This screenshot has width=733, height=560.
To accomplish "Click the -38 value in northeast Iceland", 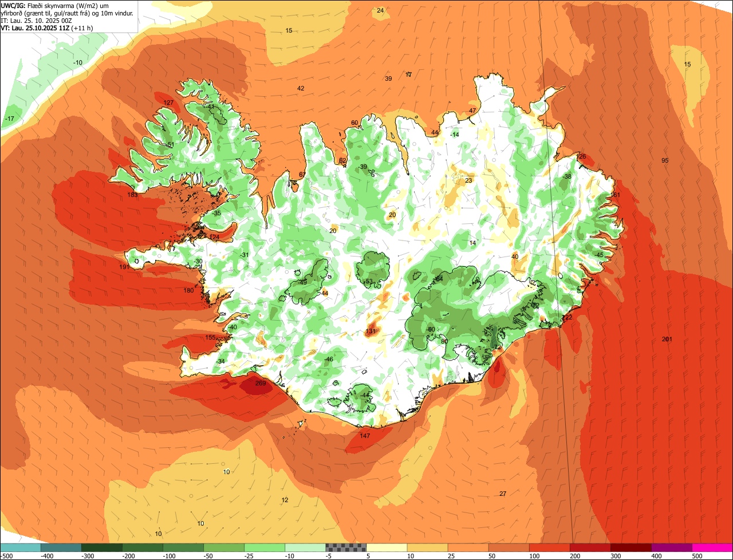I will [x=566, y=176].
